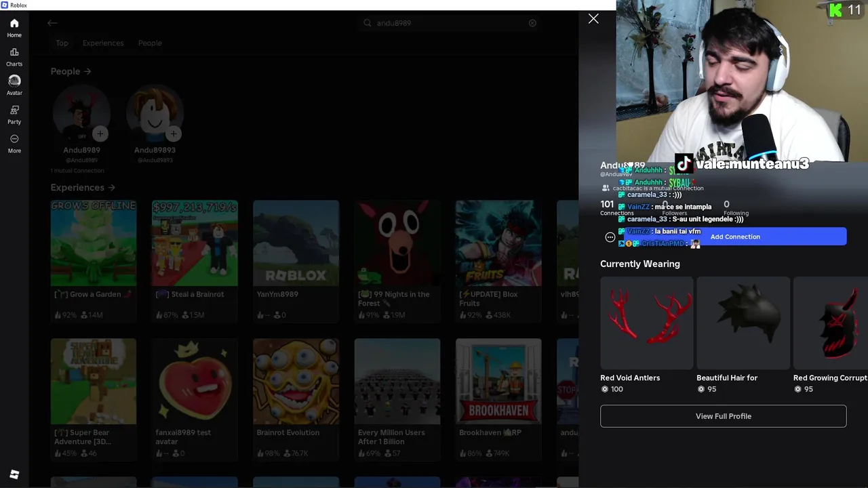This screenshot has height=488, width=868.
Task: Open the Brookhaven RP thumbnail
Action: [x=498, y=382]
